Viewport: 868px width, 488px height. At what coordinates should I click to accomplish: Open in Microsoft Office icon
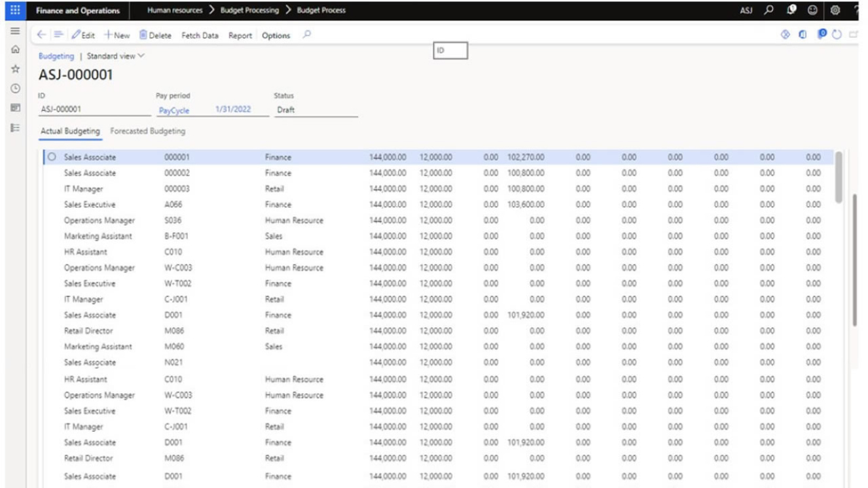(x=803, y=35)
